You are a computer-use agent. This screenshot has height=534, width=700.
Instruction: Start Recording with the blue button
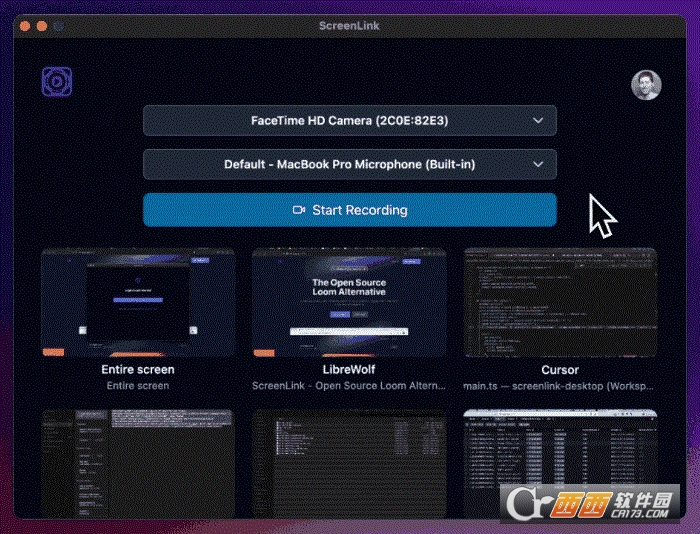[350, 210]
